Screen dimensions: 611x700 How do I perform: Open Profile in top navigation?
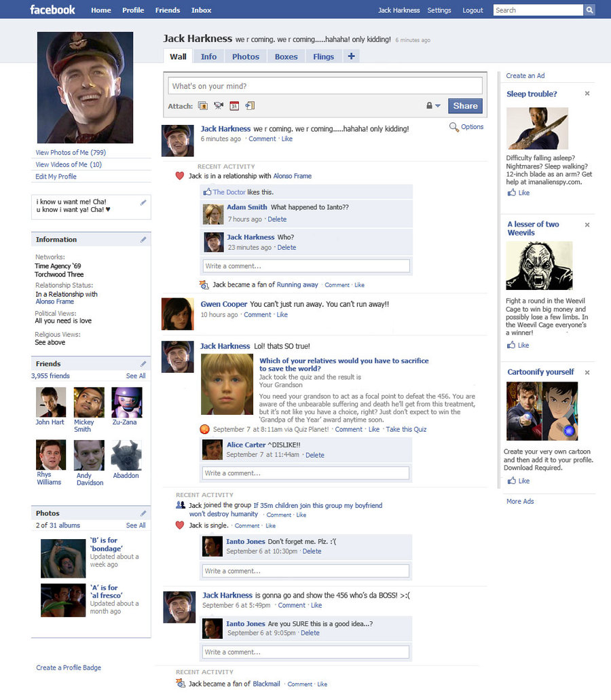point(133,10)
